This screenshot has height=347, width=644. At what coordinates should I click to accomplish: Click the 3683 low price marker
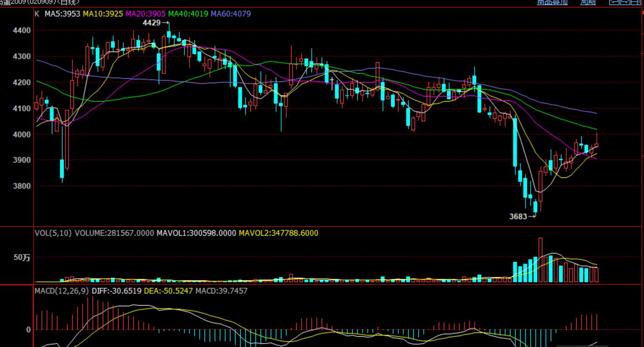518,217
